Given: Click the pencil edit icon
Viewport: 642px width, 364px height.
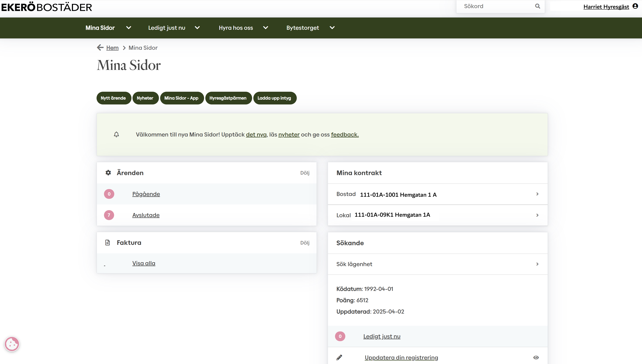Looking at the screenshot, I should point(339,357).
